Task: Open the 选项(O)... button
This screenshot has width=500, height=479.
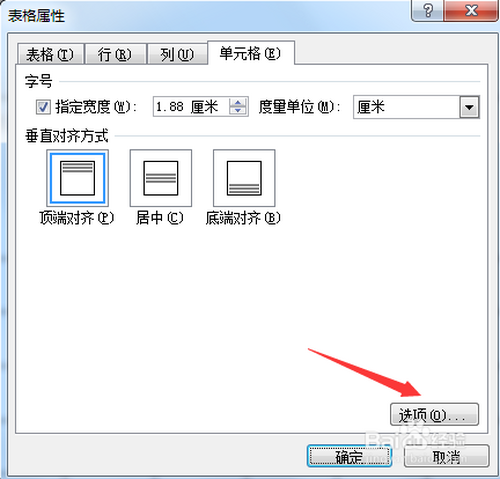Action: pyautogui.click(x=434, y=414)
